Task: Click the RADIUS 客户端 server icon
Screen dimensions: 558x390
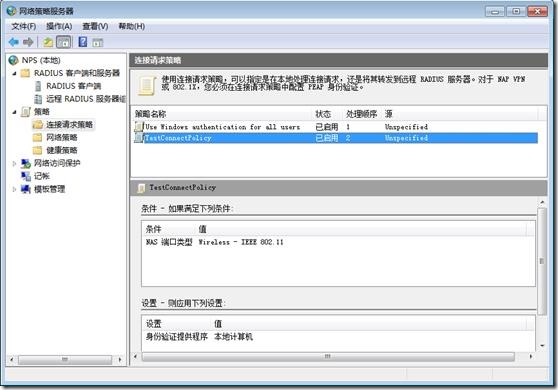Action: pyautogui.click(x=38, y=86)
